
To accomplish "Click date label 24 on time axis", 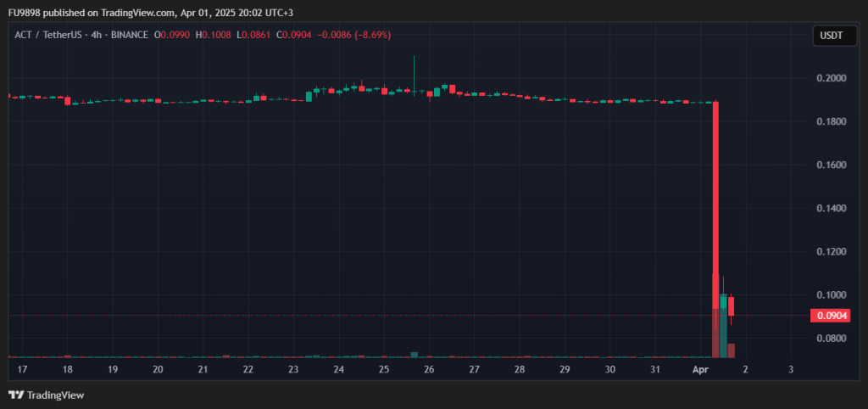I will [339, 369].
